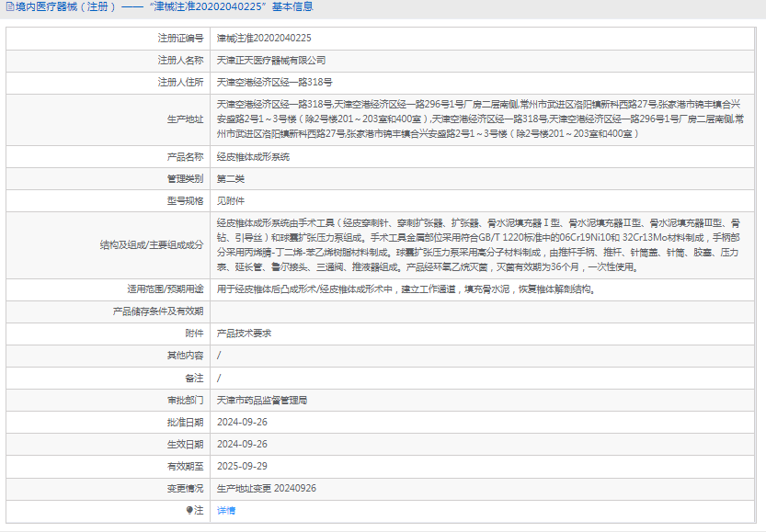Click the 生效日期 label cell
This screenshot has width=766, height=532.
click(x=109, y=445)
